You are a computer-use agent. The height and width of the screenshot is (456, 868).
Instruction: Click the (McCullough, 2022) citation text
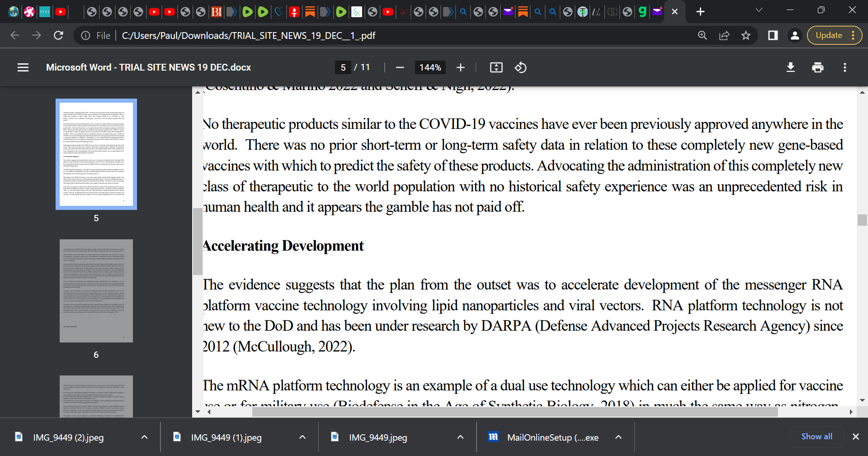294,347
